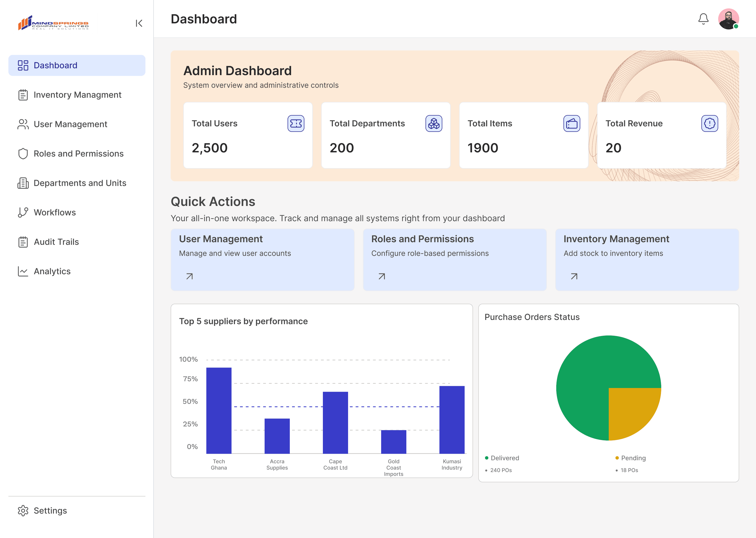Click the Total Revenue label

(x=634, y=123)
